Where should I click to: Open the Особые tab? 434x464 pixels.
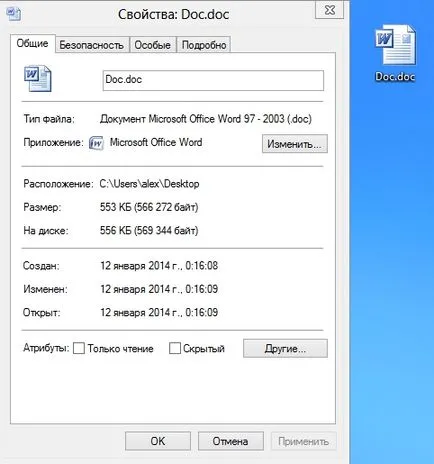tap(152, 45)
